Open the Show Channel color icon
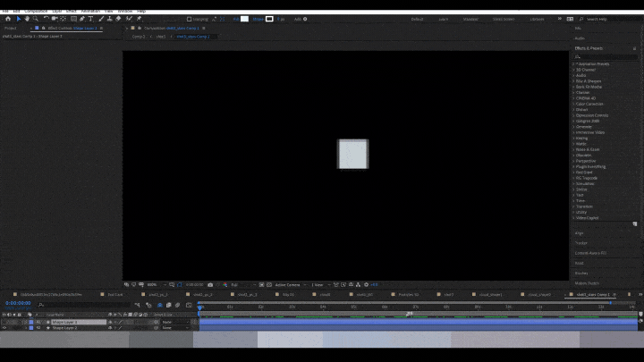The width and height of the screenshot is (644, 362). pyautogui.click(x=225, y=285)
